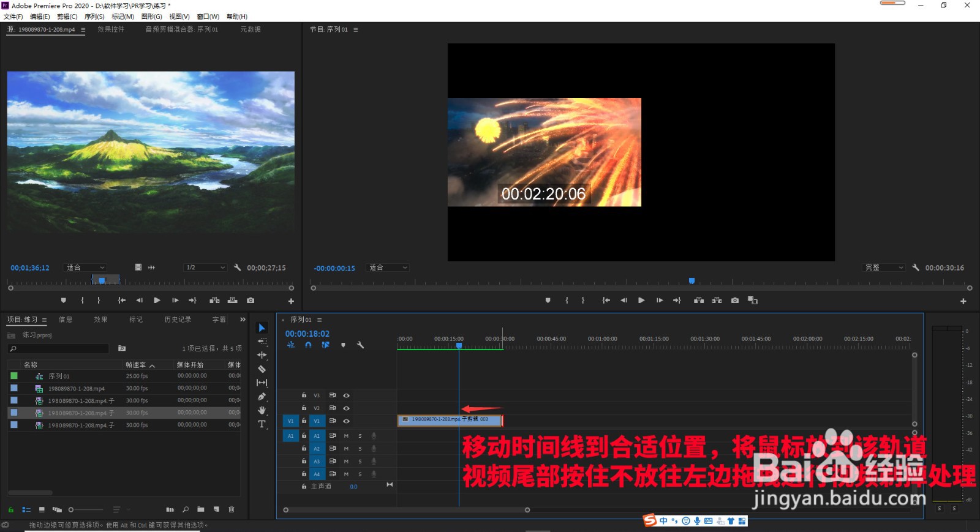The height and width of the screenshot is (532, 980).
Task: Open source monitor settings wrench
Action: point(238,268)
